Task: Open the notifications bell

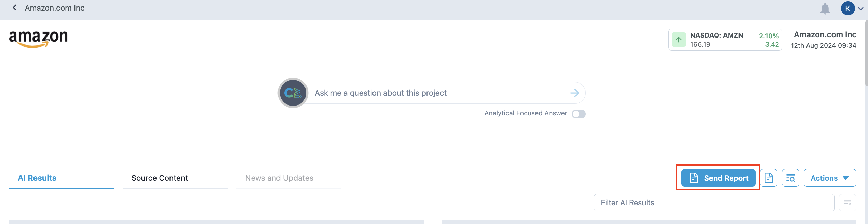Action: tap(825, 9)
